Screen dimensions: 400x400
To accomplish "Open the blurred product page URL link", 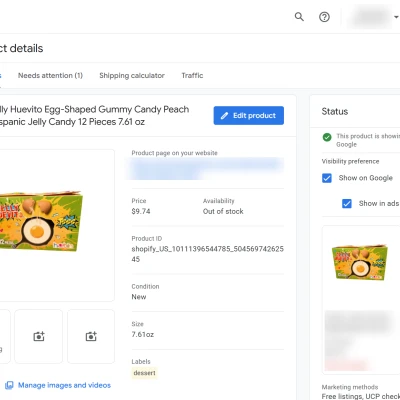I will [x=205, y=168].
